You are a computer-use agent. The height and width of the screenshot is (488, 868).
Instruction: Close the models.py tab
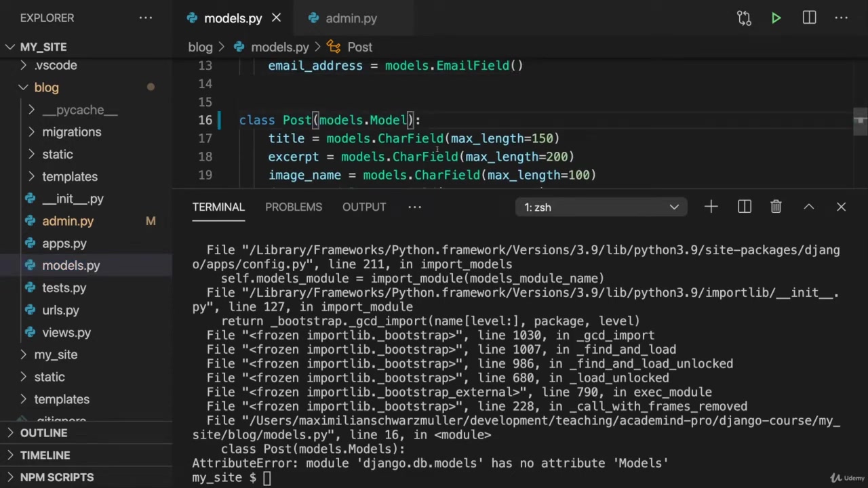point(276,18)
